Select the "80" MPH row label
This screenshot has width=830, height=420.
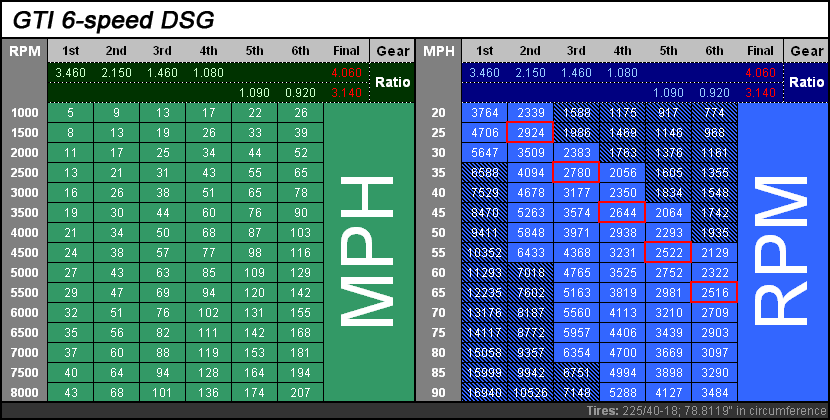pos(438,353)
